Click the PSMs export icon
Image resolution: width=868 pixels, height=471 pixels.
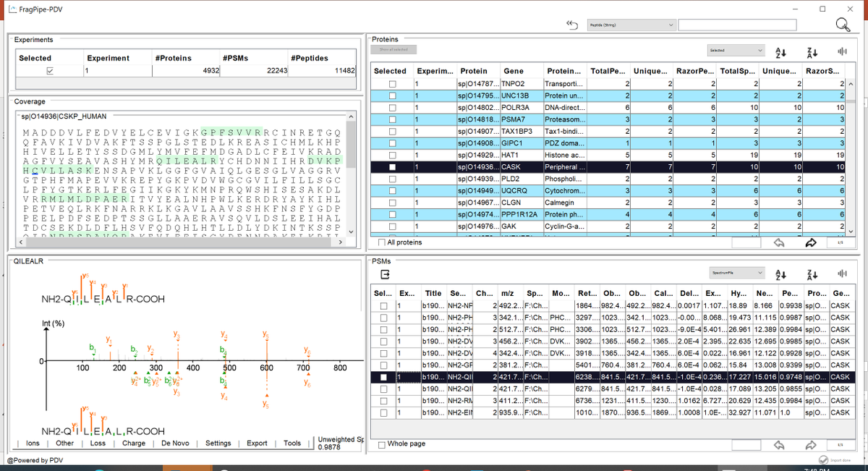coord(386,275)
